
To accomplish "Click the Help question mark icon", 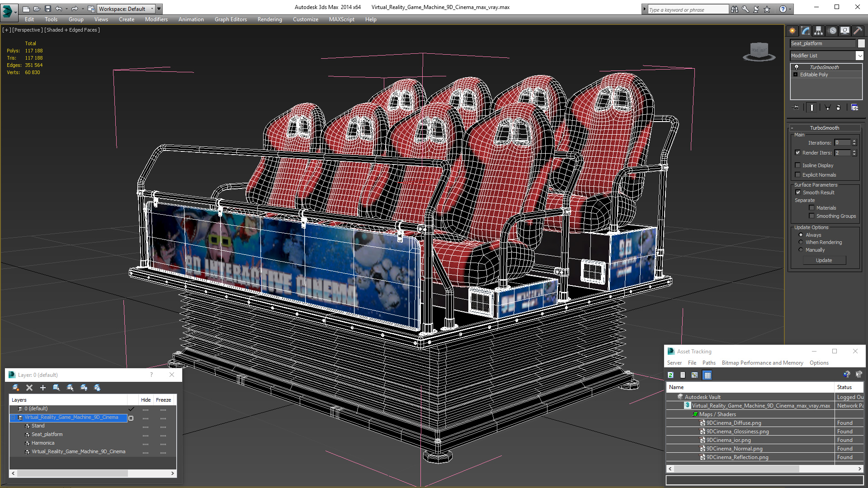I will pyautogui.click(x=783, y=9).
